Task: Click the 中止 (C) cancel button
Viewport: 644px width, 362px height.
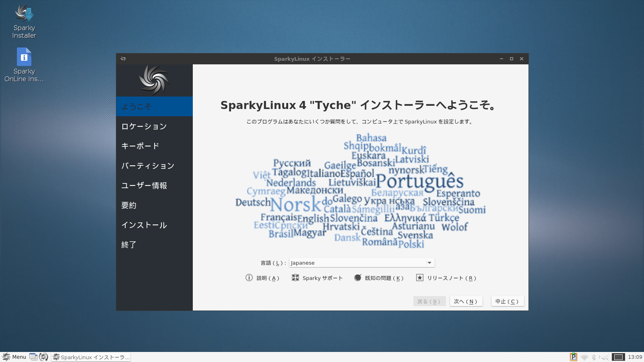Action: click(508, 301)
